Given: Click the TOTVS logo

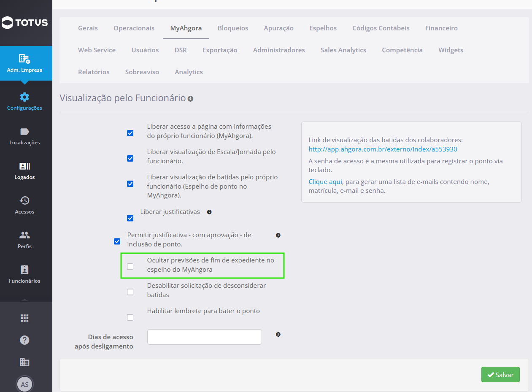Looking at the screenshot, I should coord(25,22).
